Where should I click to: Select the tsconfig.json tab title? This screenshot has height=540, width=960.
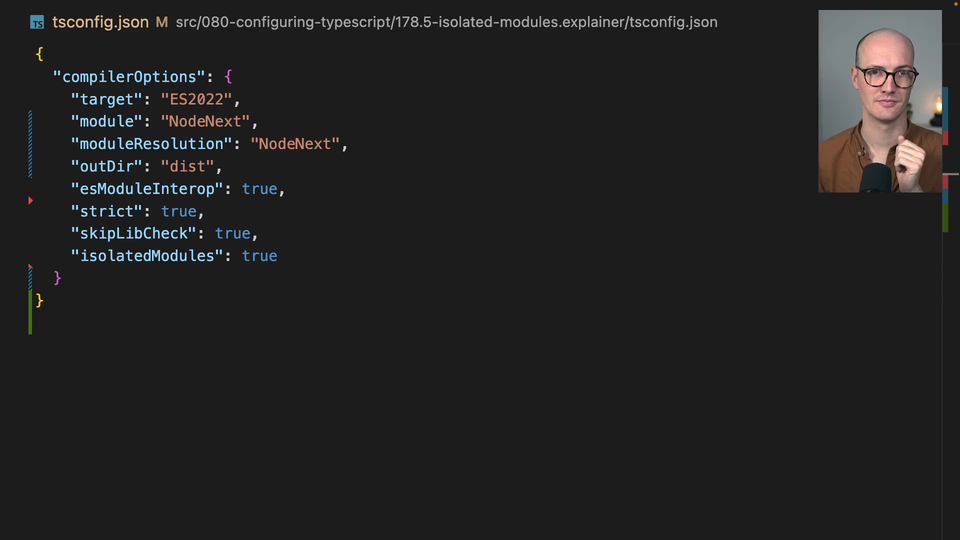[100, 22]
